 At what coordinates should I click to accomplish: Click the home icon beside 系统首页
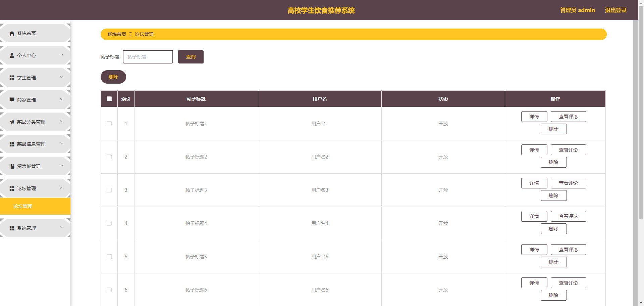point(12,33)
